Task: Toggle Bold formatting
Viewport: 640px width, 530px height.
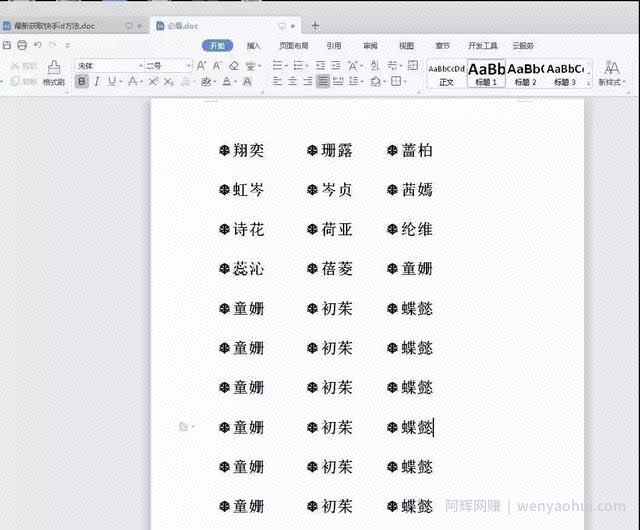Action: (82, 81)
